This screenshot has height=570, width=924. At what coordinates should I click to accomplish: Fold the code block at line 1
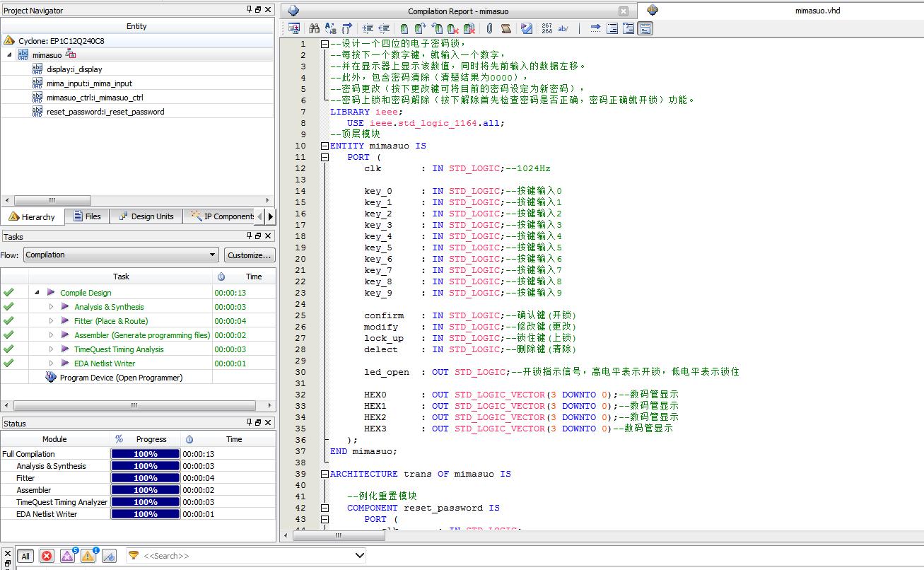(324, 44)
